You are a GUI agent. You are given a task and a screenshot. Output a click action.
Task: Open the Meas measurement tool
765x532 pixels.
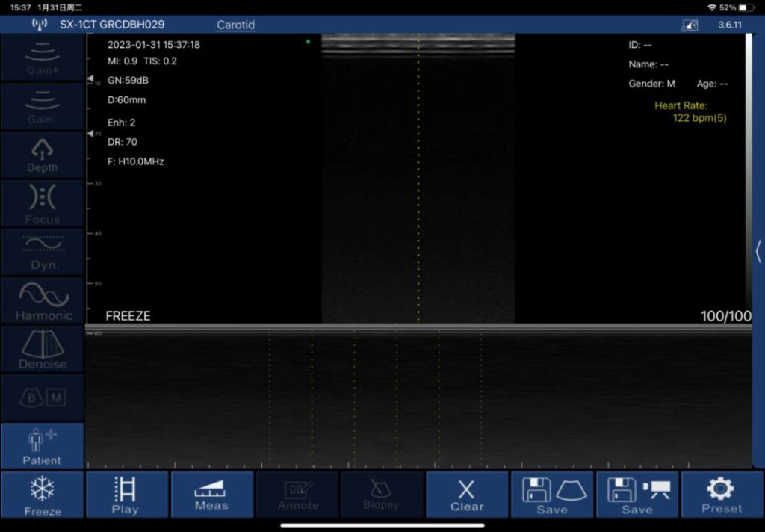[212, 495]
